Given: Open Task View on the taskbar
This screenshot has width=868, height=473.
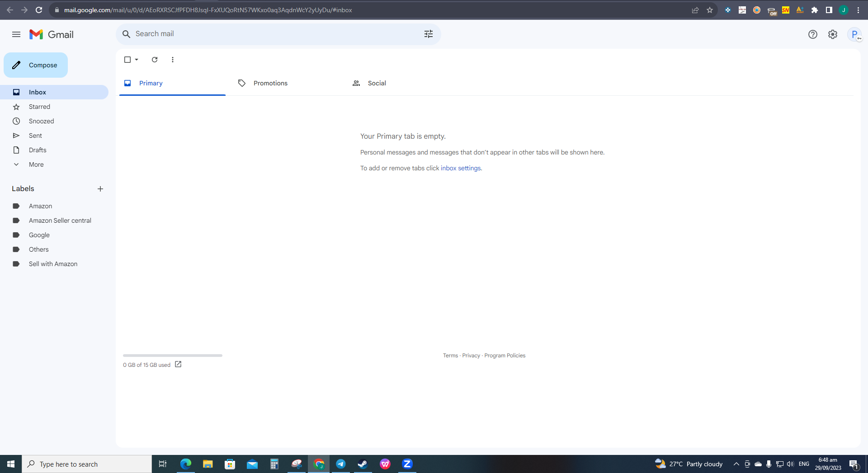Looking at the screenshot, I should tap(163, 464).
